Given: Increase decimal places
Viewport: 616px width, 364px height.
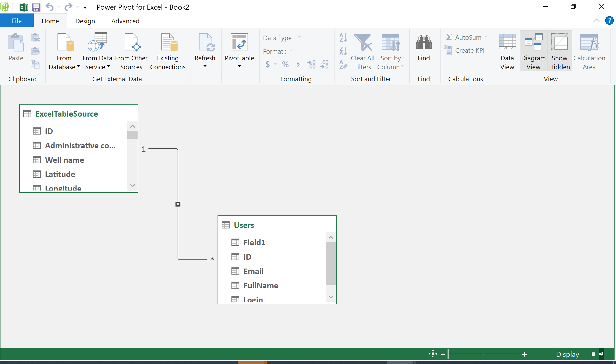Looking at the screenshot, I should point(311,64).
